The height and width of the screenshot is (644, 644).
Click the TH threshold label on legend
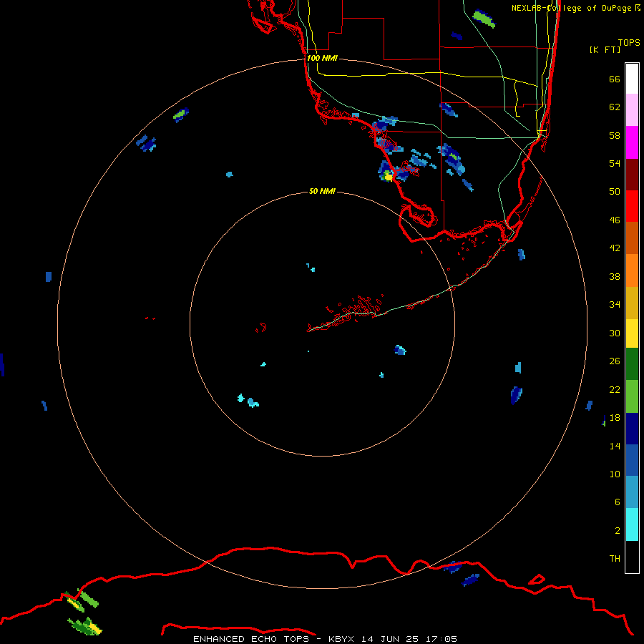point(615,558)
